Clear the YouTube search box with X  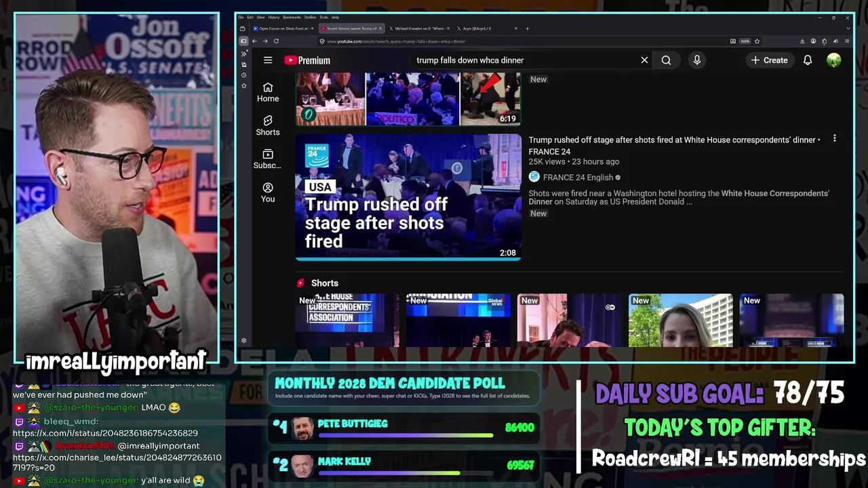pos(644,60)
